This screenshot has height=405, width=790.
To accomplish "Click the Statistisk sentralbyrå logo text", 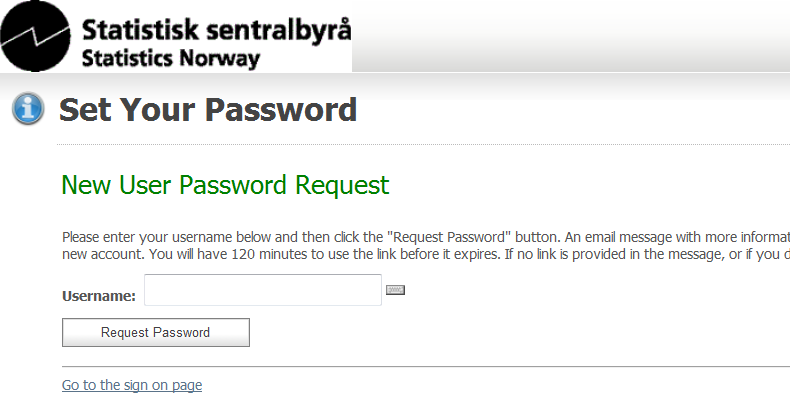I will click(216, 29).
